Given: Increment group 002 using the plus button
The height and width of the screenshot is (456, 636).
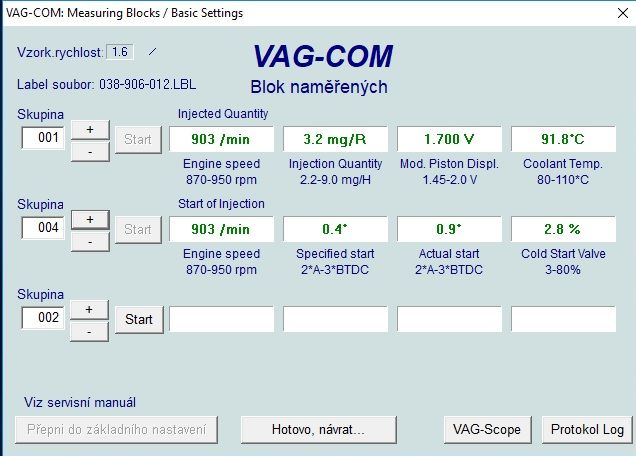Looking at the screenshot, I should (x=90, y=309).
